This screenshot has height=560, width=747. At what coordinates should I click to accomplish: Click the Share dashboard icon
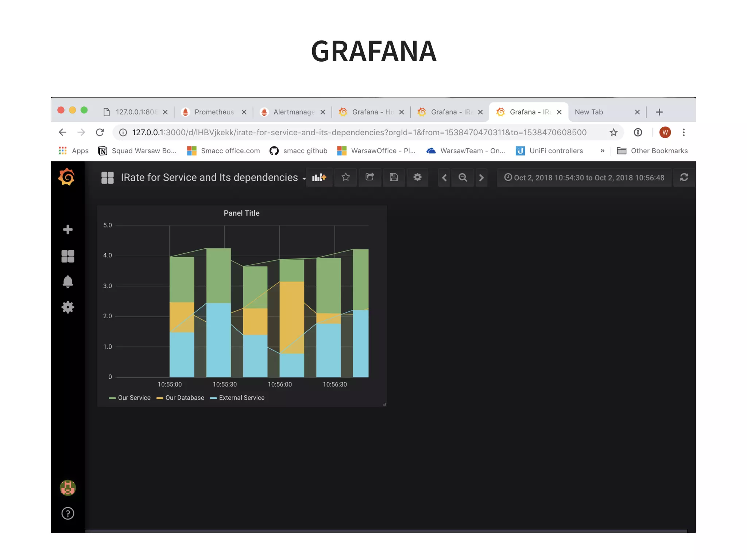(370, 178)
